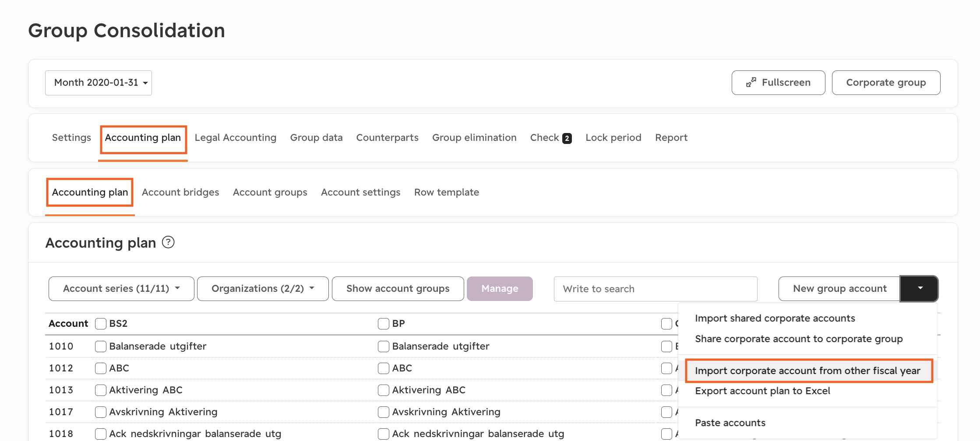Check ABC checkbox under BP for 1012

[384, 368]
